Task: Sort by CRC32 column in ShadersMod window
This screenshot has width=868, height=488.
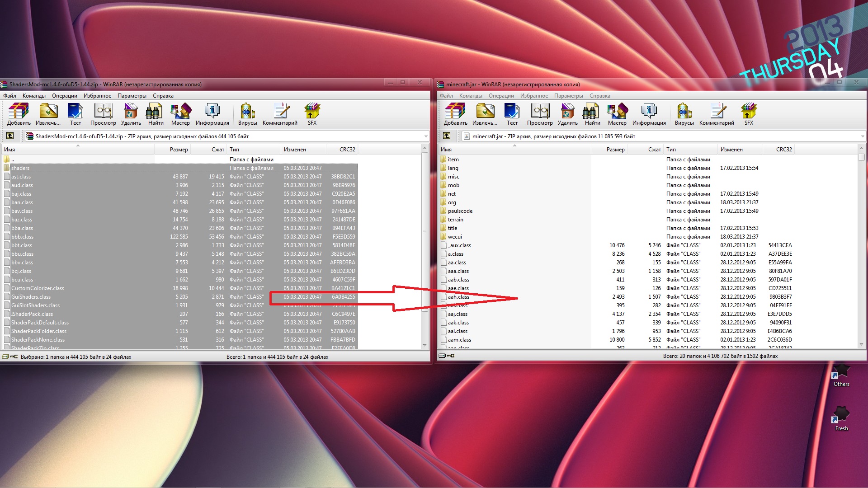Action: point(342,149)
